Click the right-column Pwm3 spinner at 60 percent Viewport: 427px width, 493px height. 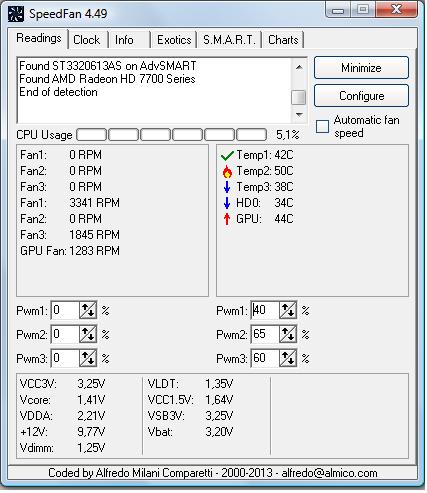[288, 358]
